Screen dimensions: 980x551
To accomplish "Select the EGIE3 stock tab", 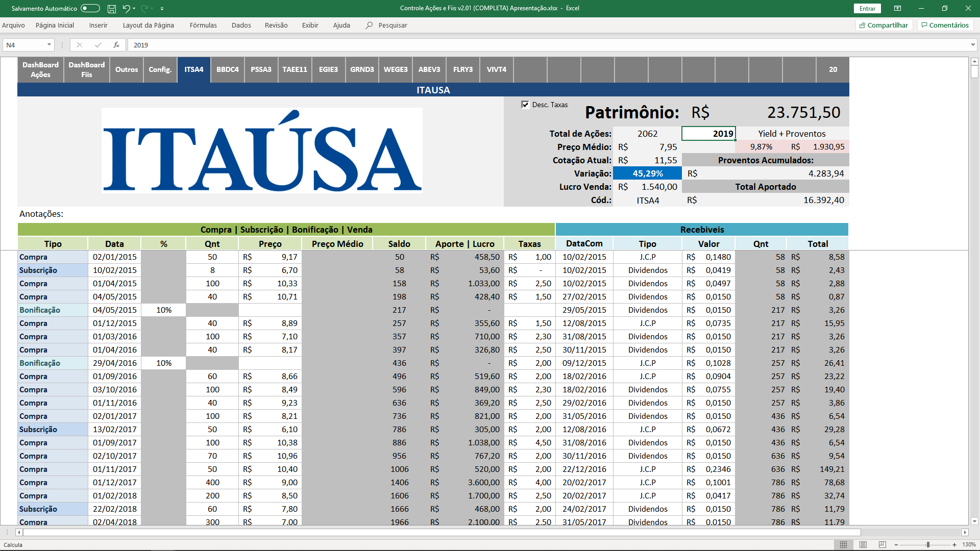I will point(329,69).
